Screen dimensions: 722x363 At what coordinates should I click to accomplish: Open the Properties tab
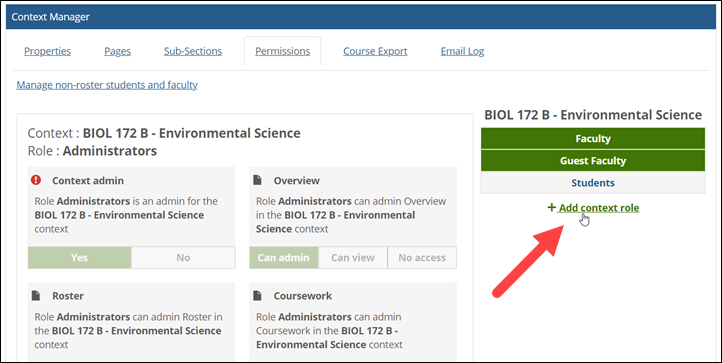tap(47, 51)
